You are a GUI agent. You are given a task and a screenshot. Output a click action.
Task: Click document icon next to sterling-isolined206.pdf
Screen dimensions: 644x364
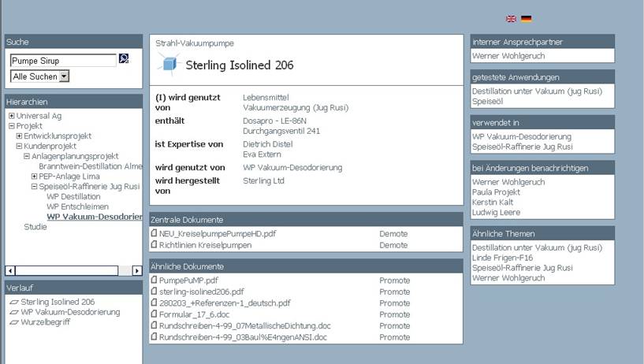tap(154, 292)
